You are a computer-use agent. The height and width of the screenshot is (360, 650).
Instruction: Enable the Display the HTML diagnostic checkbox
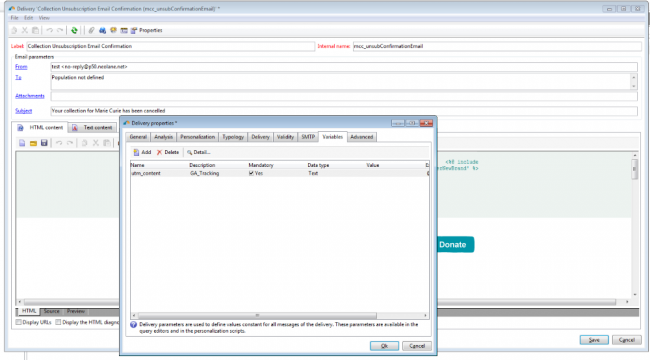(58, 322)
